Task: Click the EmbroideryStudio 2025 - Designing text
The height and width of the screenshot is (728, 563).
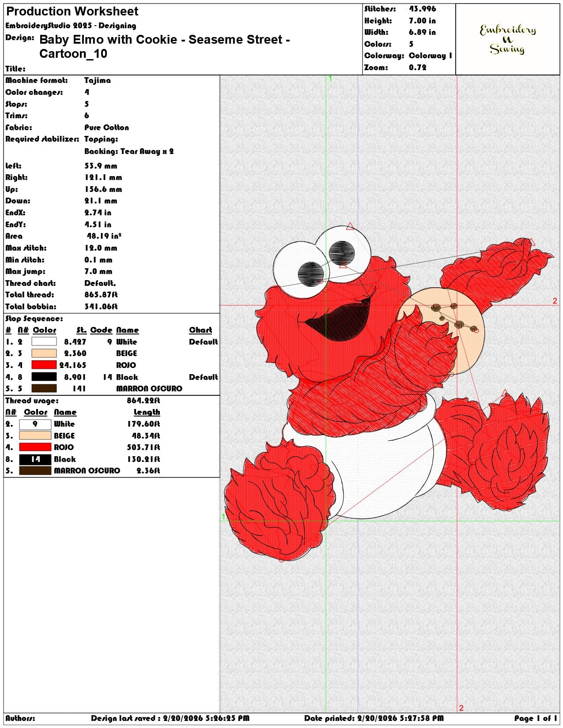Action: [71, 26]
